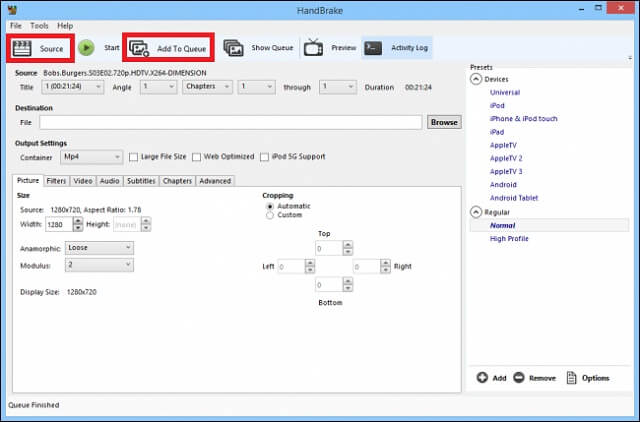The height and width of the screenshot is (422, 640).
Task: Click the Height value field
Action: pos(127,224)
